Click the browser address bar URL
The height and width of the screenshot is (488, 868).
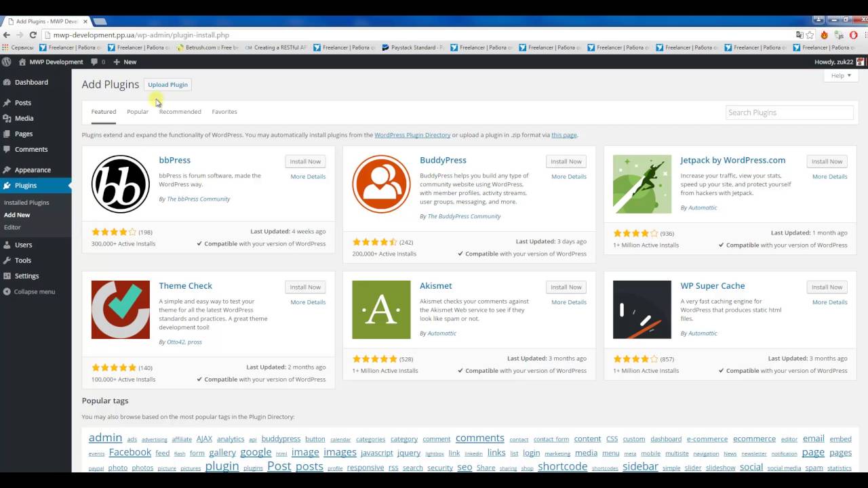point(141,35)
